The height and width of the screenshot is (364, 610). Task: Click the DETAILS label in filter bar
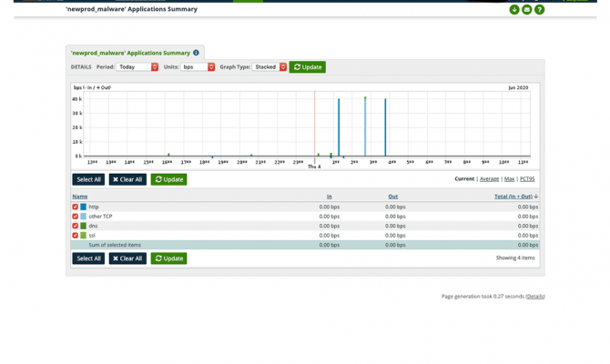[81, 67]
